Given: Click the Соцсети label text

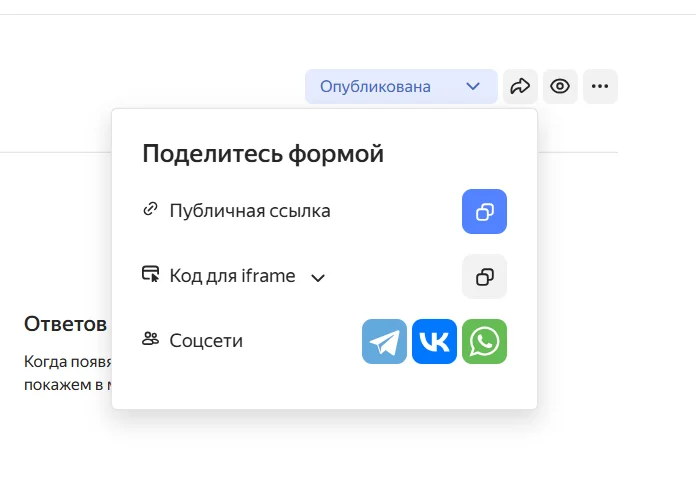Looking at the screenshot, I should (x=206, y=341).
